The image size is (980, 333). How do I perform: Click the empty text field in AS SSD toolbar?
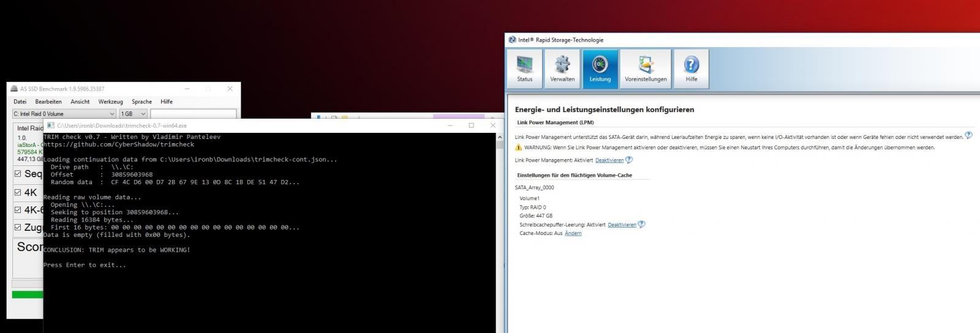click(x=194, y=114)
